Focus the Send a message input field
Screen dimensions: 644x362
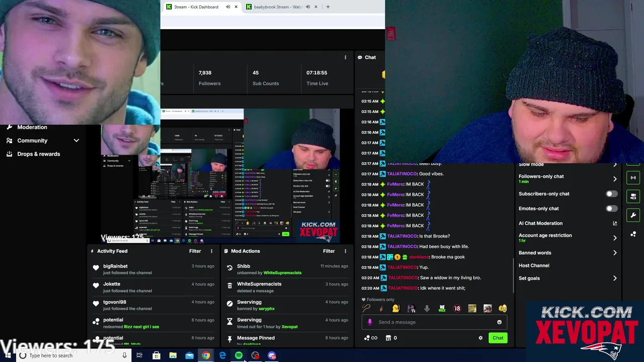point(434,322)
